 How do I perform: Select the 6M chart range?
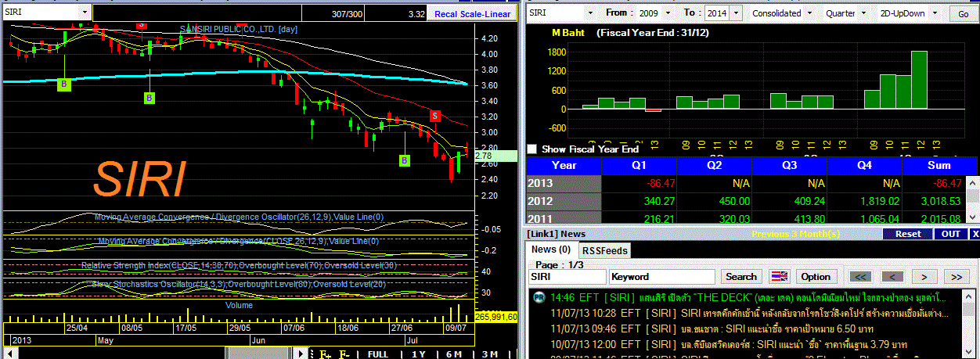pyautogui.click(x=454, y=354)
